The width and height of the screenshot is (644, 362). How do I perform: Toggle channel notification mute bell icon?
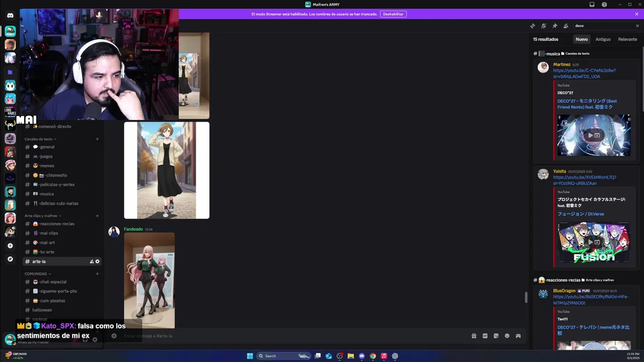(543, 26)
